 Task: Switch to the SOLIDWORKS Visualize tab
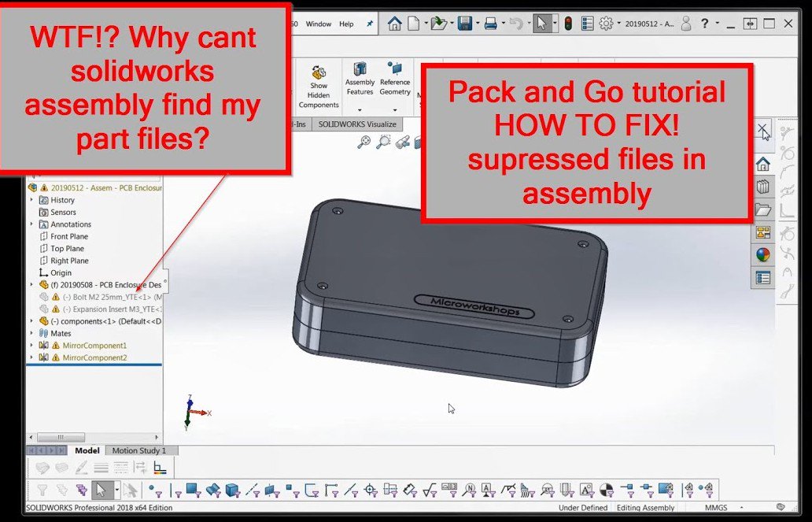coord(357,124)
